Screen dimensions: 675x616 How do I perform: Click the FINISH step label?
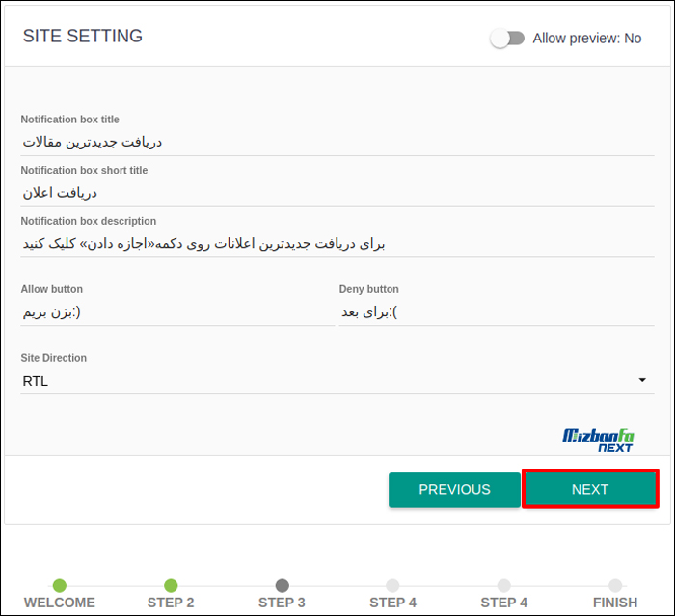[x=615, y=603]
